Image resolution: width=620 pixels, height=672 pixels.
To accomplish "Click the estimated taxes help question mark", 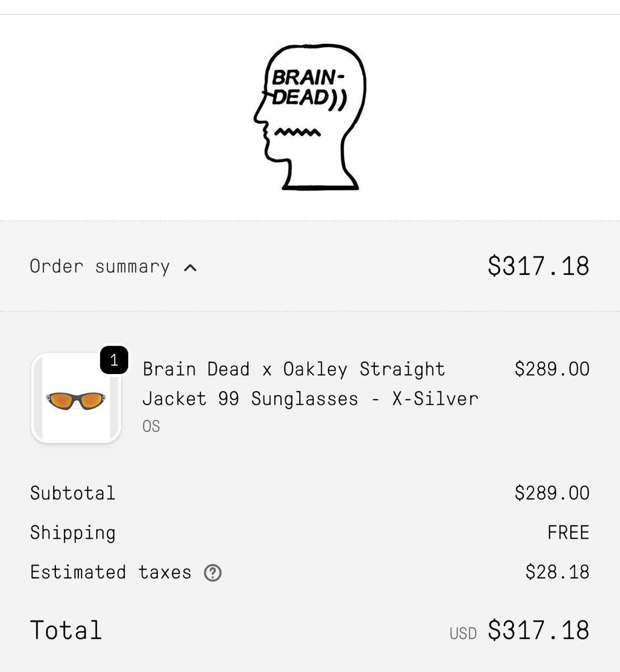I will point(213,573).
